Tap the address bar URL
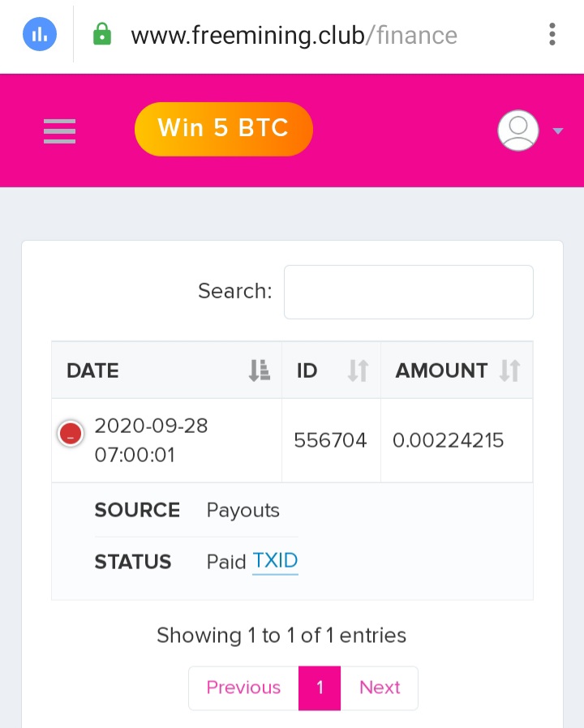This screenshot has height=728, width=584. coord(294,36)
